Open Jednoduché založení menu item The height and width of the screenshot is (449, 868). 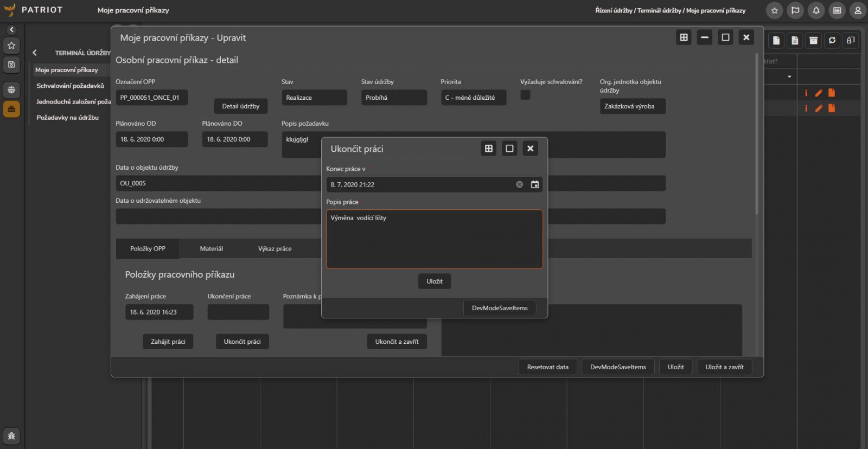[73, 101]
